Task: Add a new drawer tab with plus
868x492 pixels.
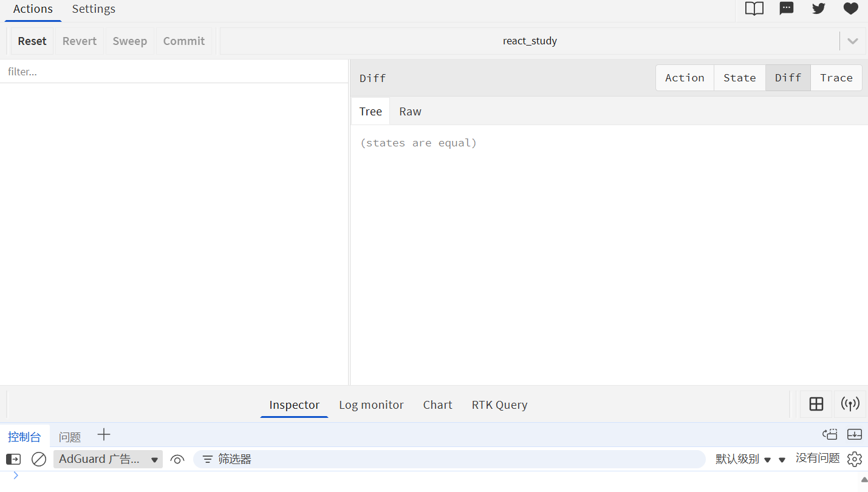Action: click(104, 435)
